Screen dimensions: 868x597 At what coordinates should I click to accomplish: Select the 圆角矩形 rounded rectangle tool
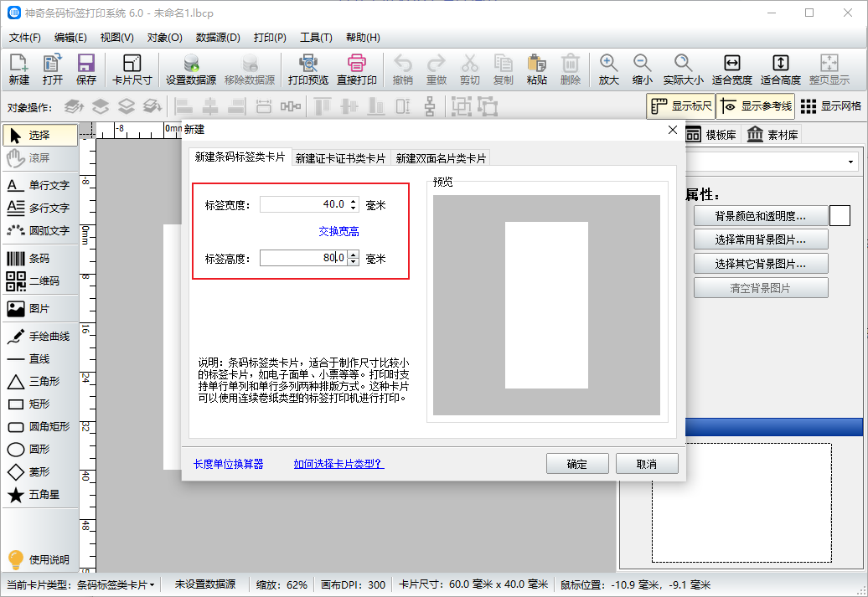pyautogui.click(x=40, y=426)
